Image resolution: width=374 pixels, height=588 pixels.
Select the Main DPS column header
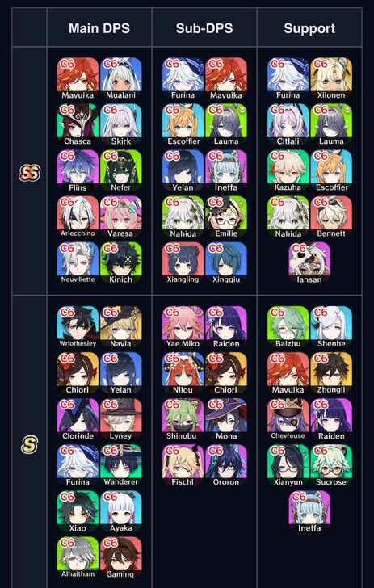pyautogui.click(x=99, y=28)
